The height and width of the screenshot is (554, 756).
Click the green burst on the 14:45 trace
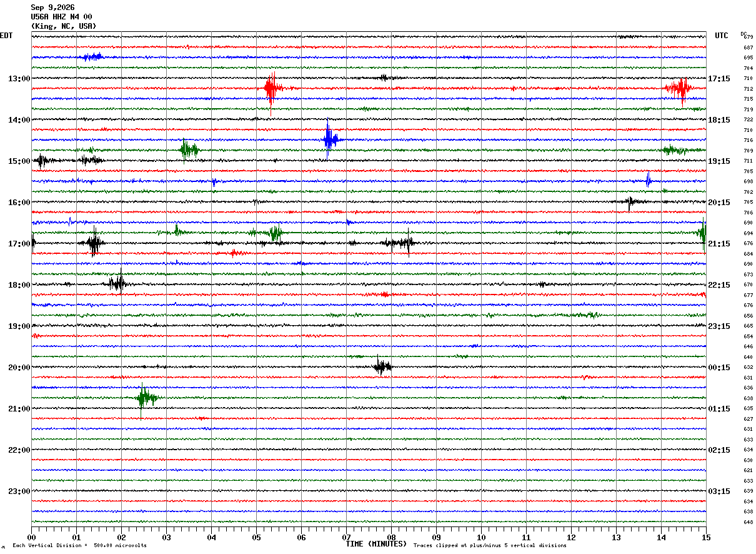pyautogui.click(x=188, y=149)
